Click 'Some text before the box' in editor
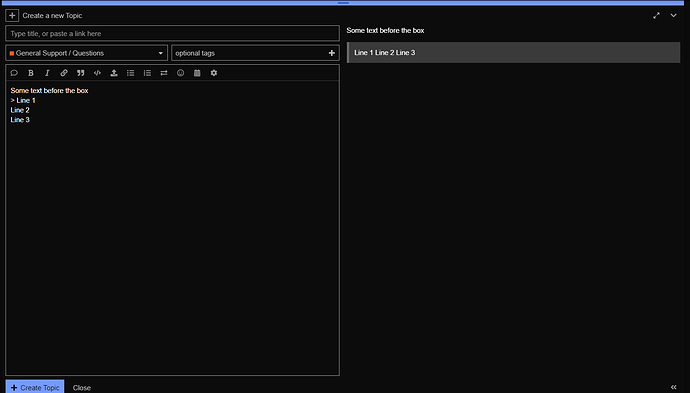The image size is (690, 393). pyautogui.click(x=49, y=91)
